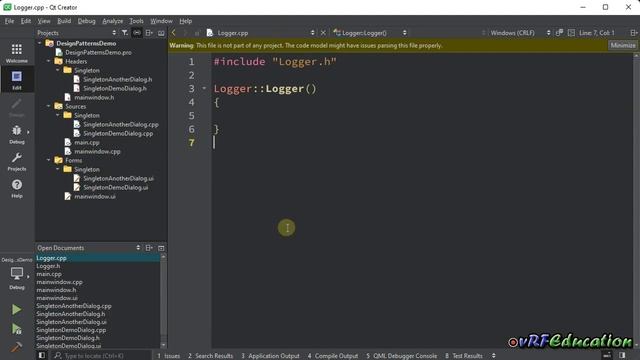Fold the Logger::Logger() function at line 3
The width and height of the screenshot is (640, 360).
click(204, 88)
